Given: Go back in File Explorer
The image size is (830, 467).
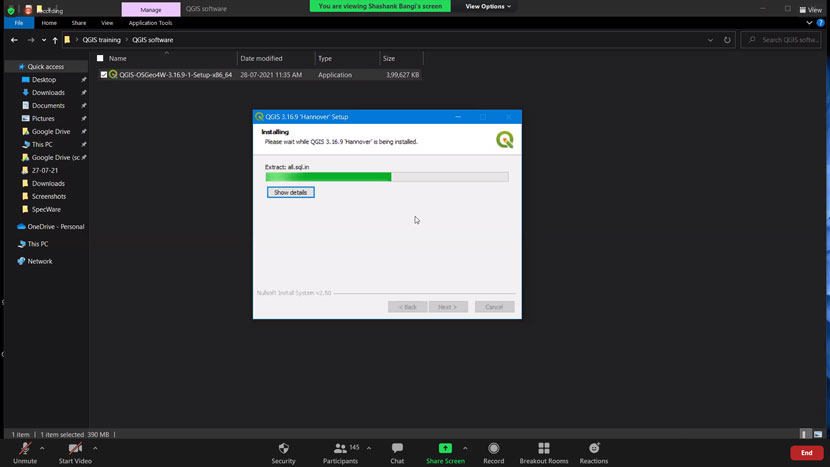Looking at the screenshot, I should pyautogui.click(x=14, y=40).
